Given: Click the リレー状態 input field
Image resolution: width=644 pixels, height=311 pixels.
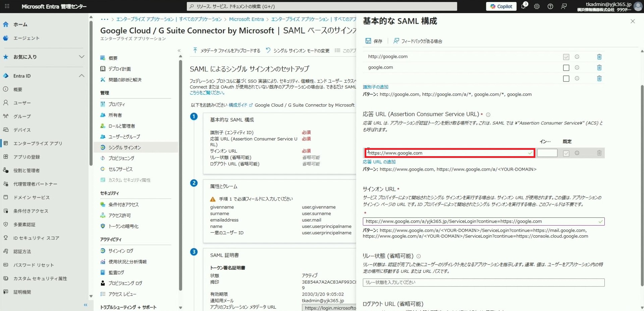Looking at the screenshot, I should pos(483,283).
